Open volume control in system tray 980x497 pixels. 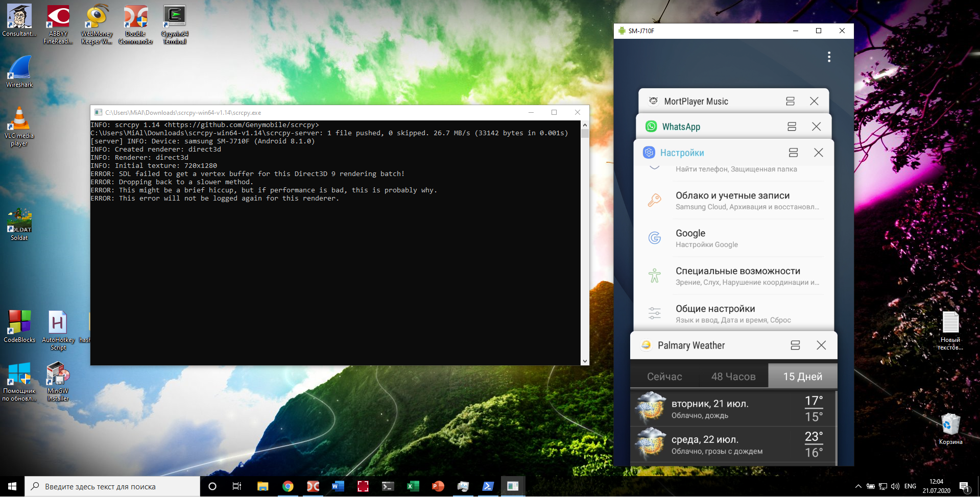coord(895,486)
